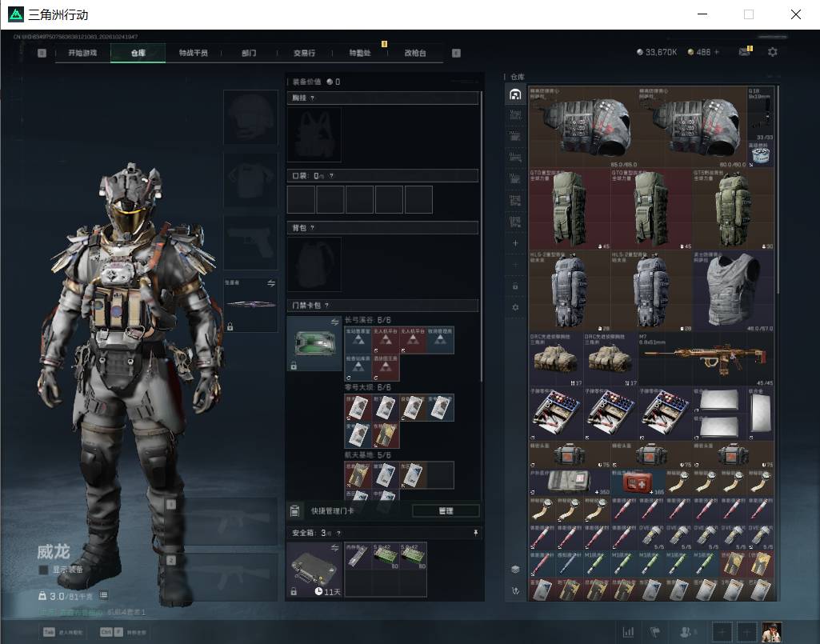Select the safe box case thumbnail
Viewport: 820px width, 644px height.
(x=314, y=570)
